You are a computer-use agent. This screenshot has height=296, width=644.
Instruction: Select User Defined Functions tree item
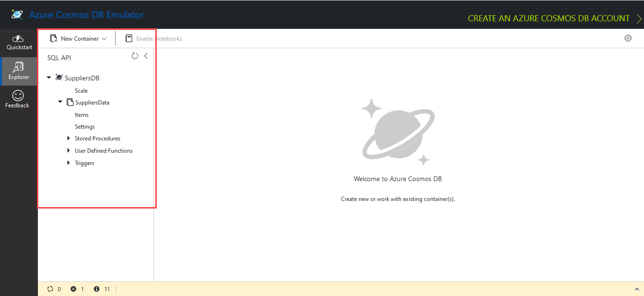coord(104,151)
